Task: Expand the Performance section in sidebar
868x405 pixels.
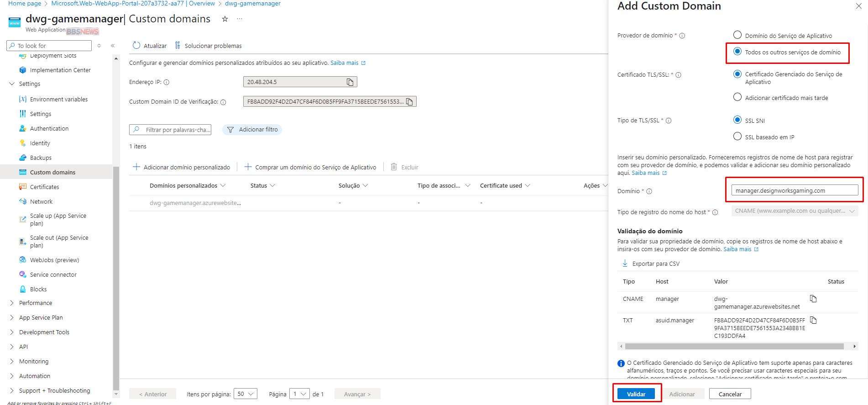Action: pos(12,303)
